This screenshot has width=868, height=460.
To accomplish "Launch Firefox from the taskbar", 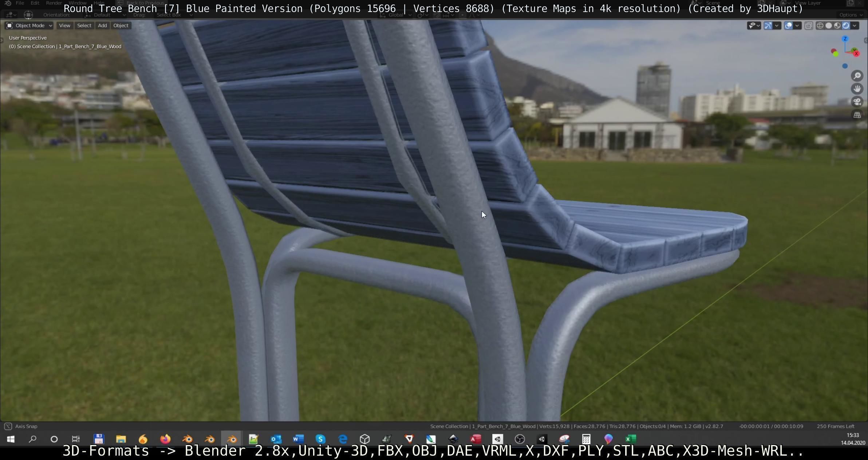I will [x=165, y=439].
